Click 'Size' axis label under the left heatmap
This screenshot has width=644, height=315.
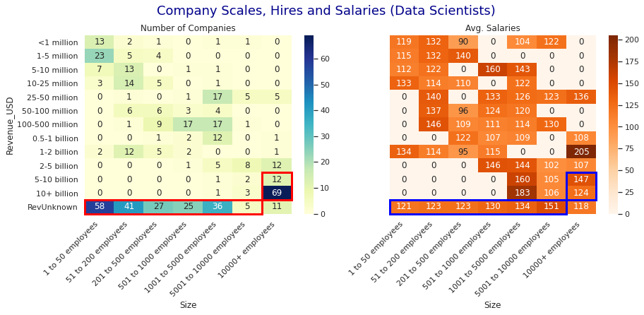click(x=188, y=305)
